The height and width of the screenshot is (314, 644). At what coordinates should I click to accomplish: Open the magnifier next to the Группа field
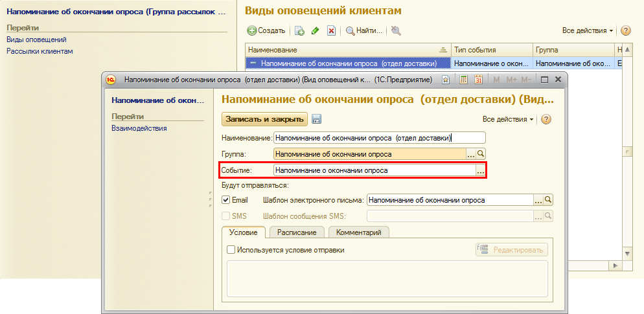[x=481, y=154]
